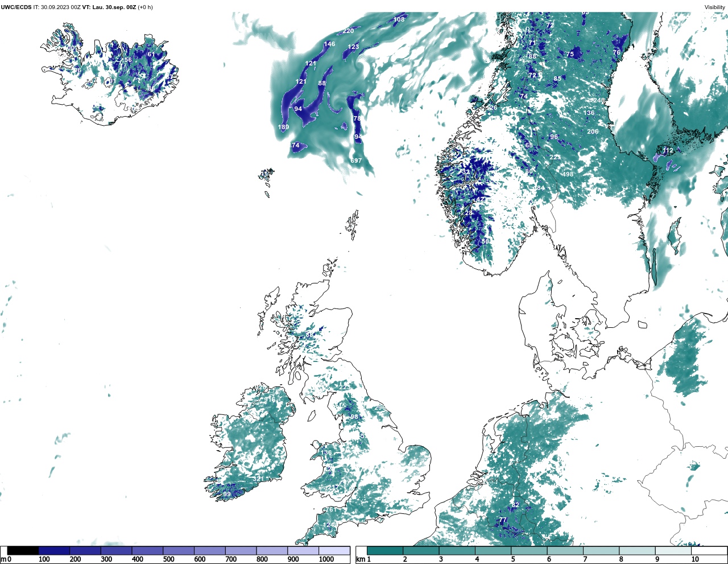Click the visibility value 75 over Sweden
728x564 pixels.
tap(570, 54)
